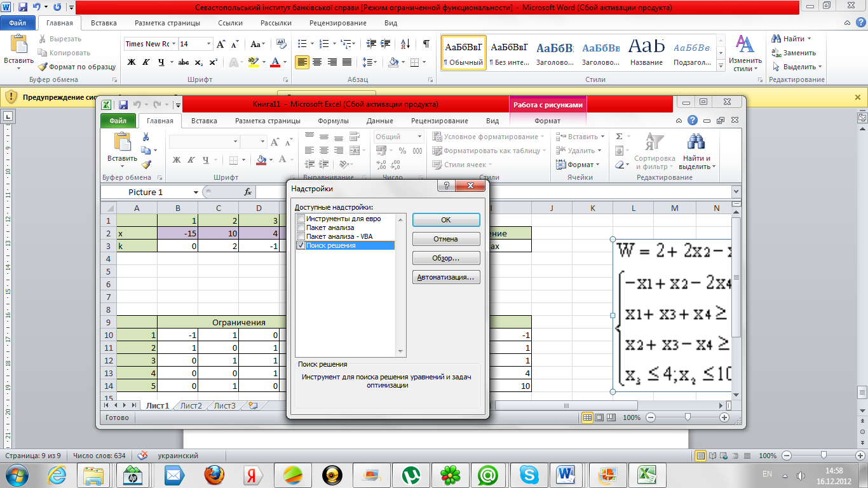Click the insert function fx icon
This screenshot has height=488, width=868.
coord(248,192)
